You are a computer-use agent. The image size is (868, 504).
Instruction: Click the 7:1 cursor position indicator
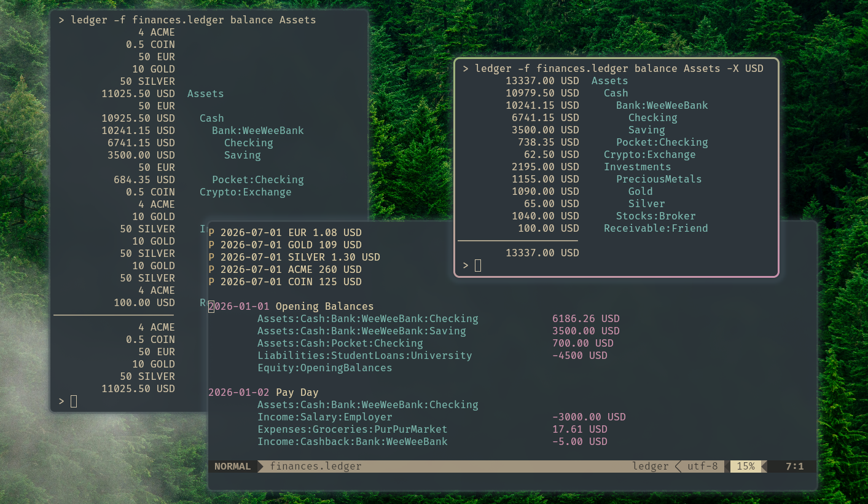[x=795, y=467]
